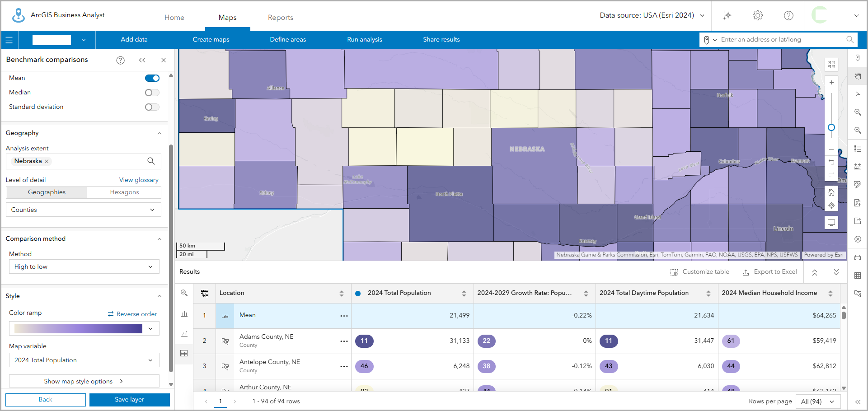Viewport: 868px width, 411px height.
Task: Open Adams County row options ellipsis
Action: tap(344, 341)
